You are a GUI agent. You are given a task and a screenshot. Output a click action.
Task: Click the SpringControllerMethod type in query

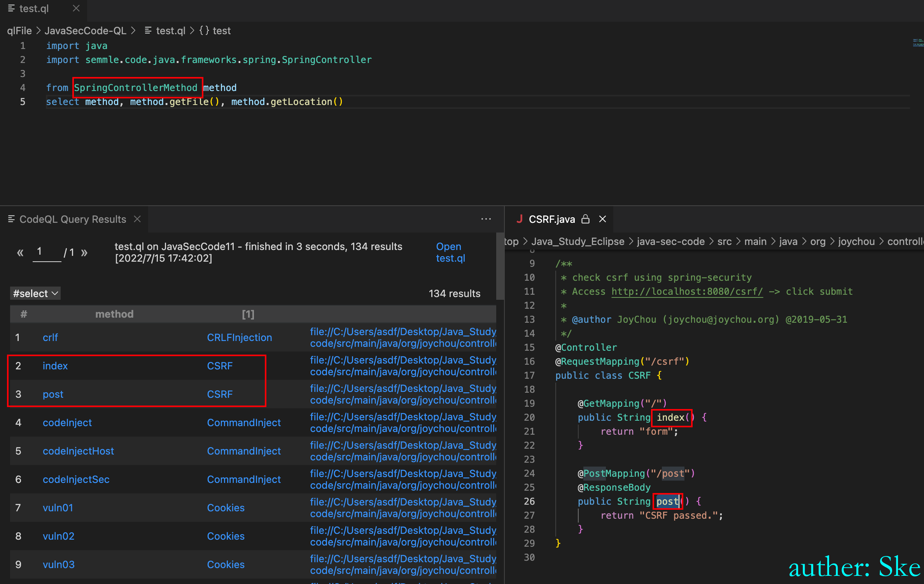(136, 88)
